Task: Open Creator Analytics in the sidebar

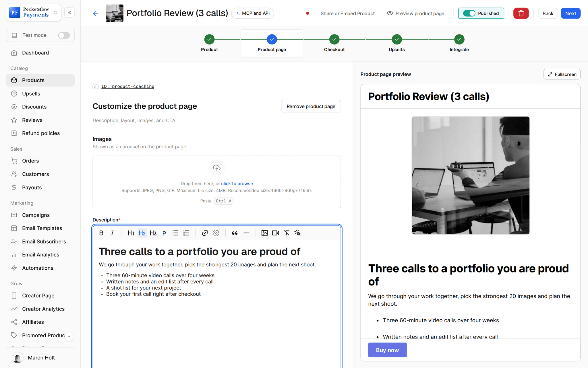Action: tap(40, 309)
